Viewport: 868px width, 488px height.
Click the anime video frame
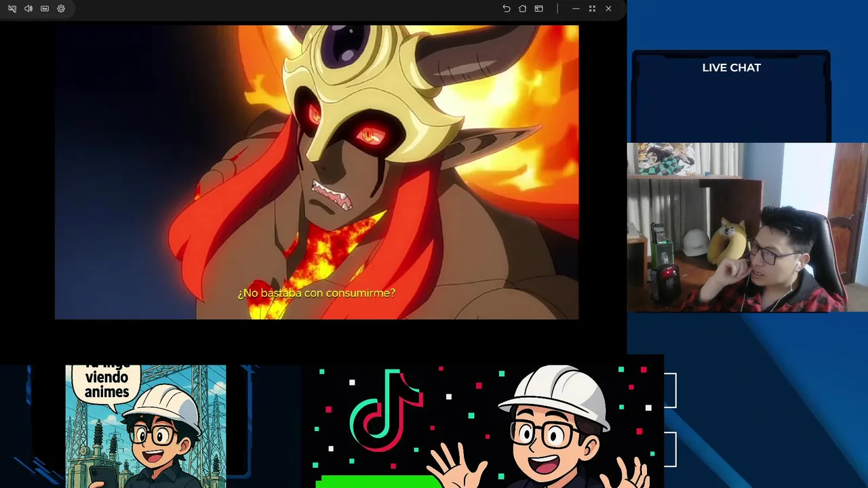[x=317, y=172]
